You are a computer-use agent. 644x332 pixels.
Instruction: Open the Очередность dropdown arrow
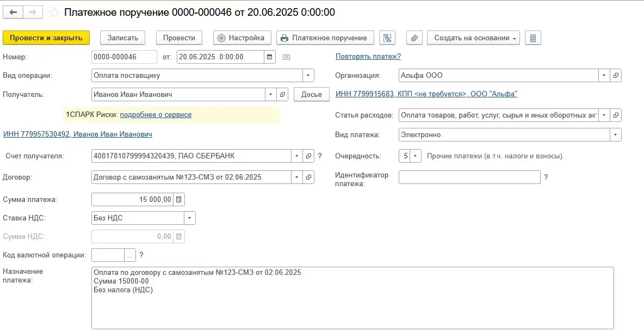(x=416, y=156)
